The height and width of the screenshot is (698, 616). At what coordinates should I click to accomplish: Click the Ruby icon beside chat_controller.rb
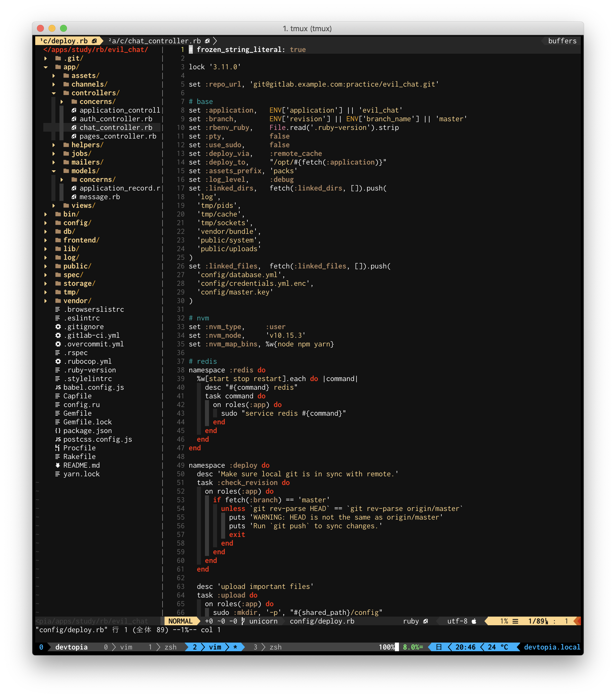point(74,128)
